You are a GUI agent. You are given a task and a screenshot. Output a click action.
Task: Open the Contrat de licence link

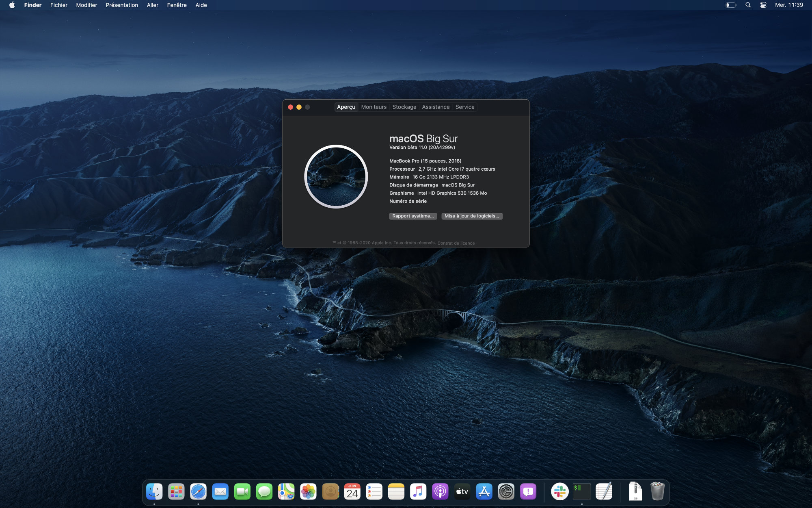[x=456, y=243]
